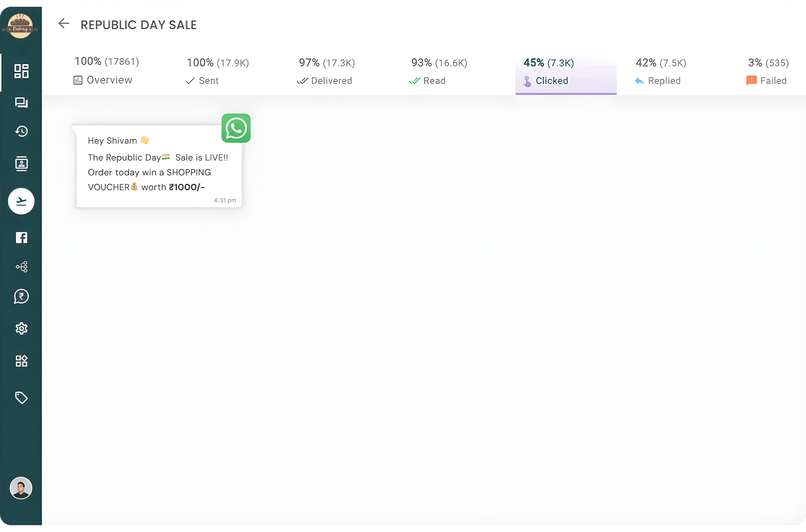Screen dimensions: 806x532
Task: Open the settings gear icon
Action: tap(21, 328)
